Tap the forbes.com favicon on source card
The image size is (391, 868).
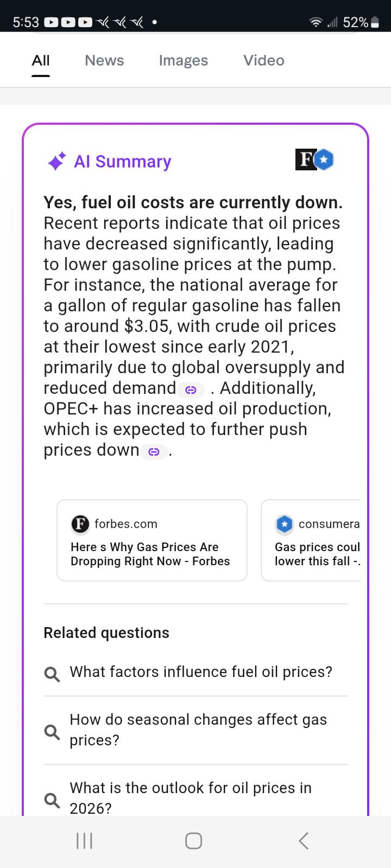coord(80,524)
